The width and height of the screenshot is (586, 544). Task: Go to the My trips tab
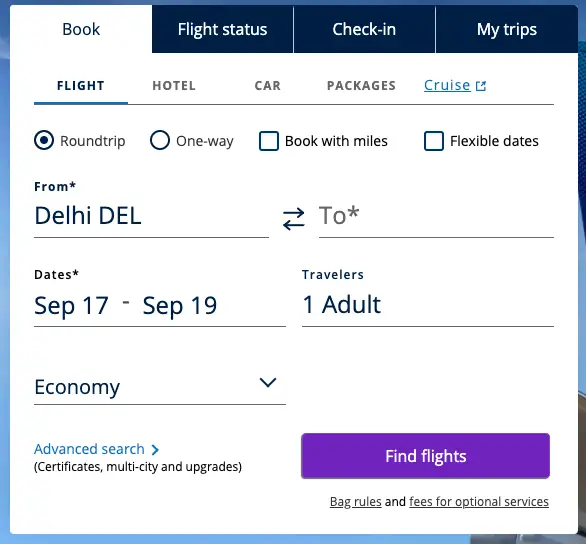point(507,29)
